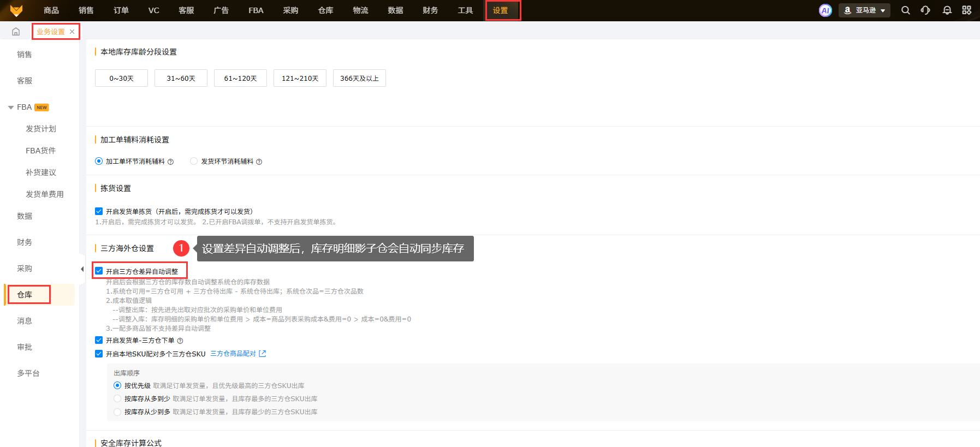The image size is (980, 447).
Task: Collapse the left sidebar with arrow handle
Action: click(82, 269)
